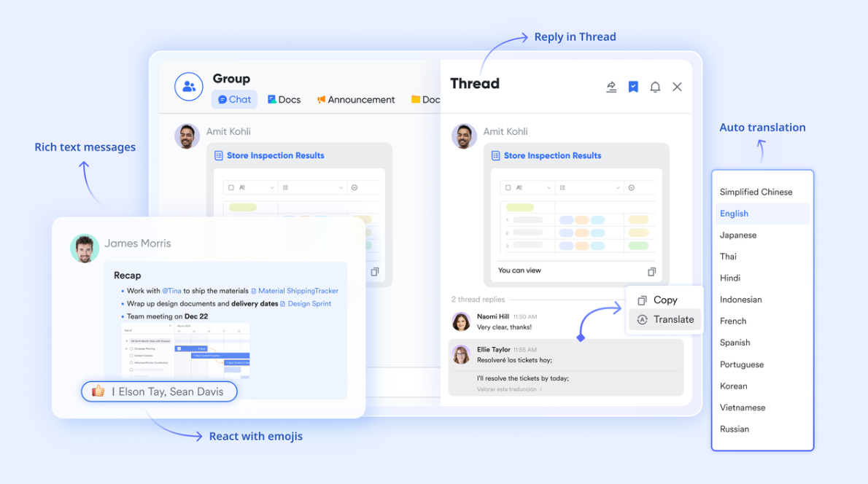This screenshot has height=484, width=868.
Task: Open Amit Kohli's avatar in the Group chat
Action: click(187, 136)
